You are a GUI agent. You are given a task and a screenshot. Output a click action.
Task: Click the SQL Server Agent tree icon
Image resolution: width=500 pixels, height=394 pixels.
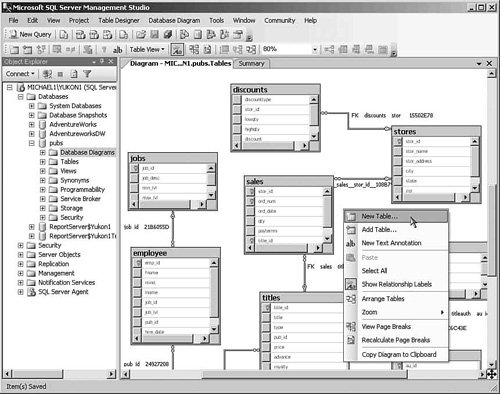click(31, 292)
